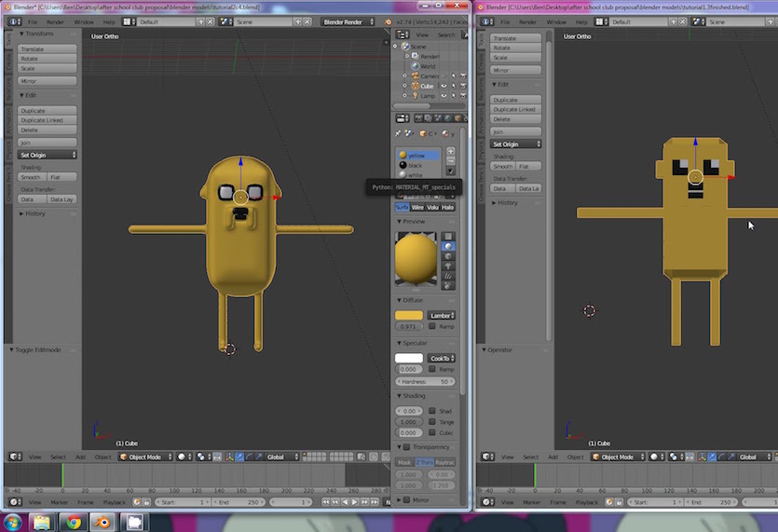This screenshot has height=532, width=778.
Task: Click the material preview sphere thumbnail
Action: pyautogui.click(x=416, y=259)
